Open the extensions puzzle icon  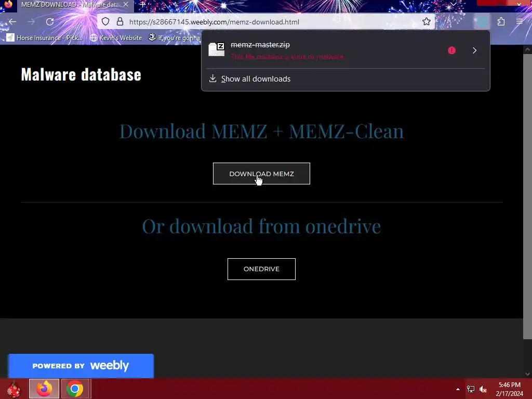501,22
